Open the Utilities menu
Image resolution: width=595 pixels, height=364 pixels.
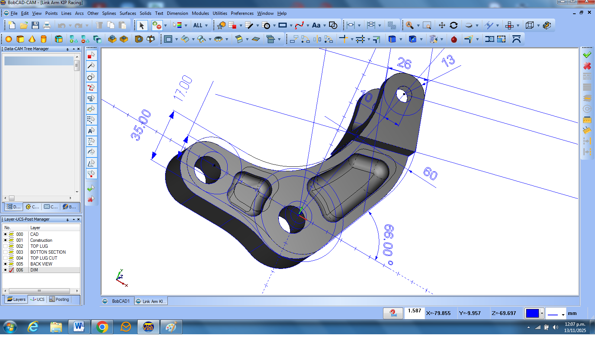click(x=220, y=13)
